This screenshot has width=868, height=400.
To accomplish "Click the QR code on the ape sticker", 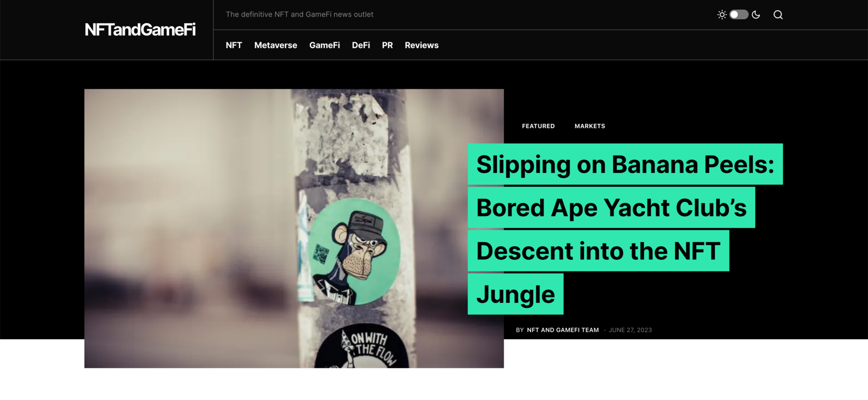I will [x=321, y=254].
